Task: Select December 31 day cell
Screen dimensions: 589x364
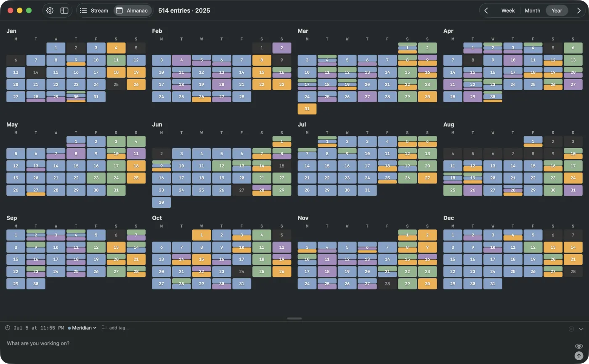Action: click(493, 284)
